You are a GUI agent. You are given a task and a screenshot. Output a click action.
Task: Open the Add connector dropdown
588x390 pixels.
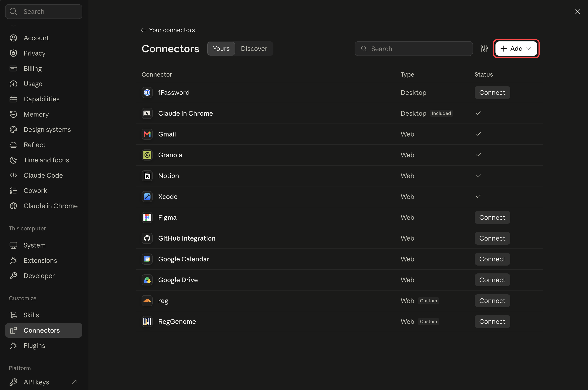tap(516, 49)
